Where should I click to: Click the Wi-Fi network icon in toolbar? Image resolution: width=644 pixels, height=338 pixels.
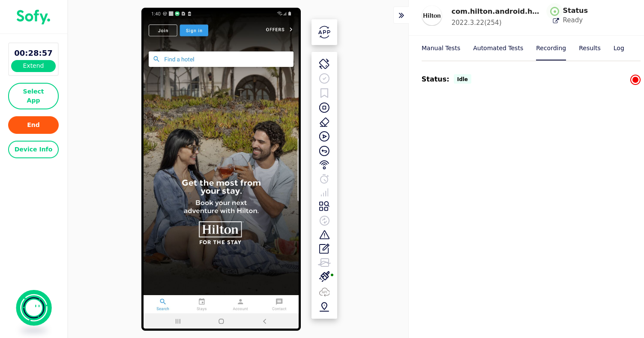pos(324,165)
